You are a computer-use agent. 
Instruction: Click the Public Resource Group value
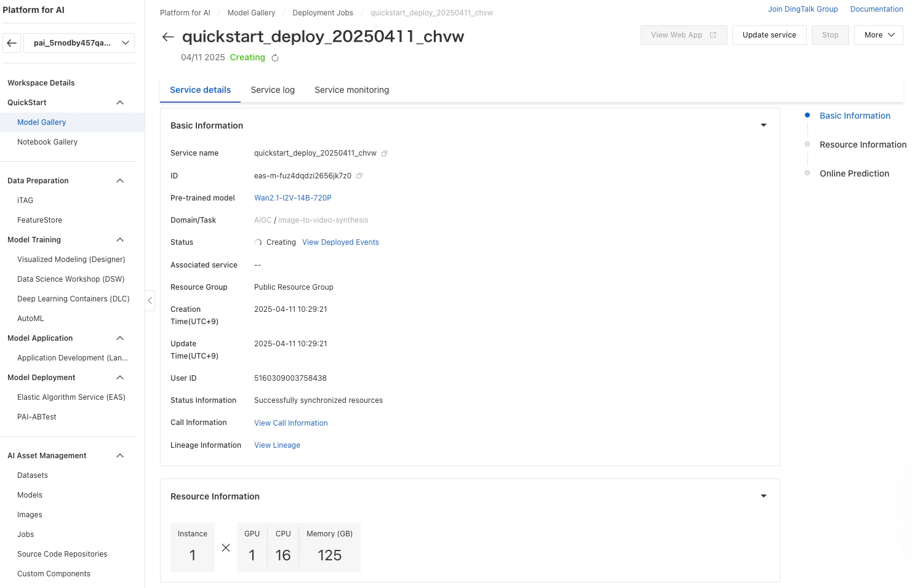294,287
